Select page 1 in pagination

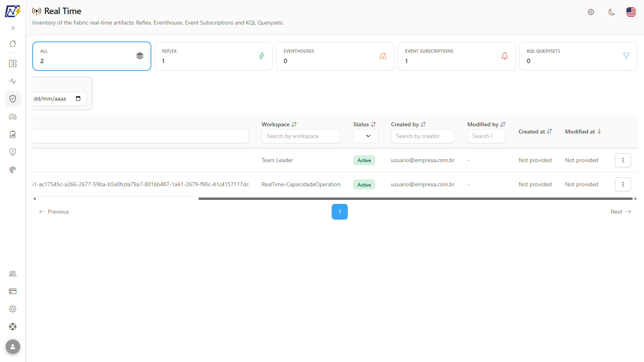click(340, 212)
